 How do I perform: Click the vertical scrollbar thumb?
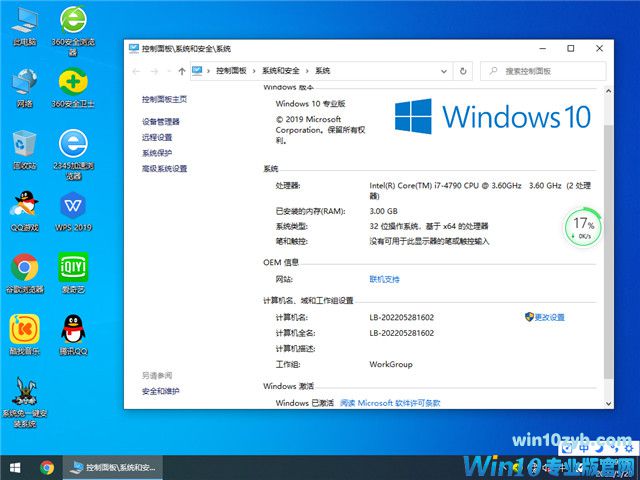[608, 252]
